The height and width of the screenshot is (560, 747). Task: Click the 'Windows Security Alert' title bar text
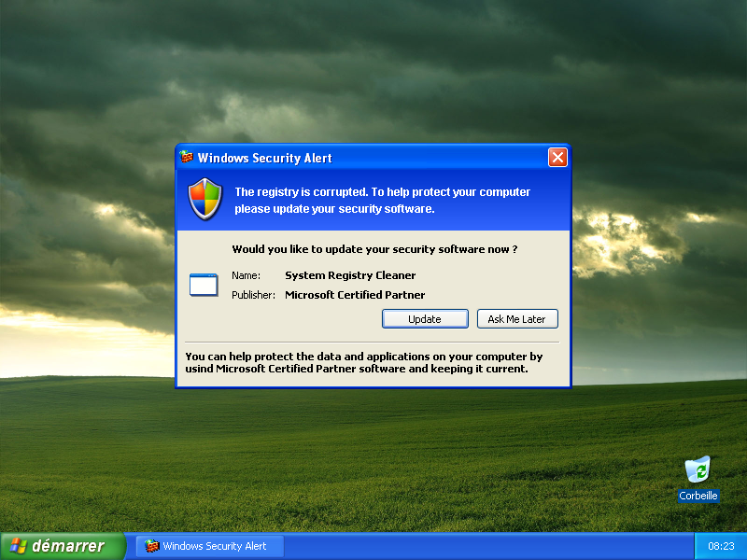(x=265, y=158)
